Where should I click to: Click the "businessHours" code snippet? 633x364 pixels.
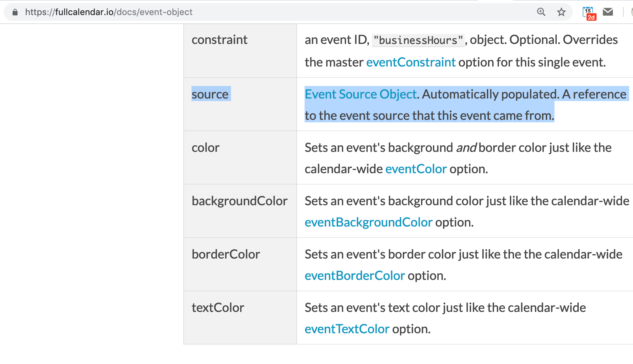coord(418,40)
